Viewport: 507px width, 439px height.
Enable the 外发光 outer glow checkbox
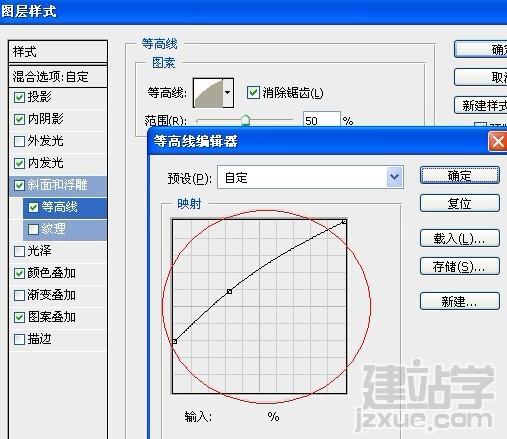[x=19, y=141]
